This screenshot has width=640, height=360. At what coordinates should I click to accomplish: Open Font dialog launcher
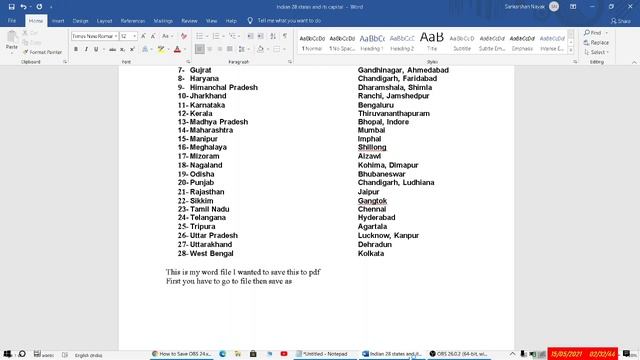(x=188, y=62)
